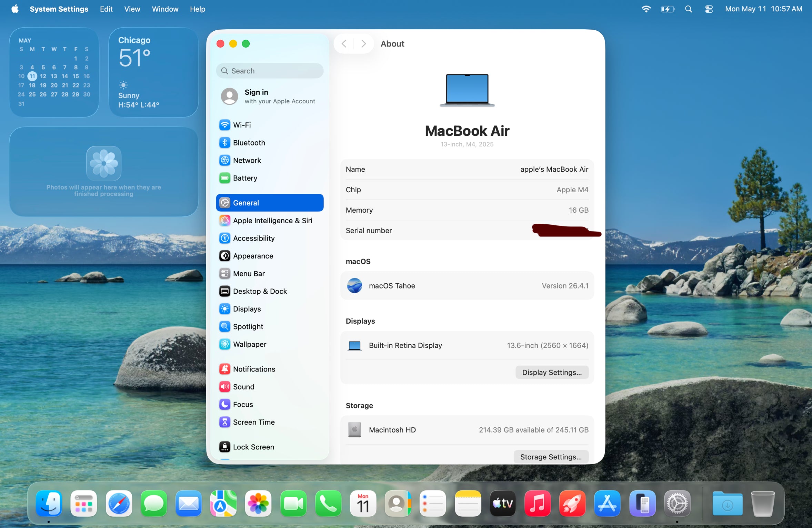Click the Built-in Retina Display row
The height and width of the screenshot is (528, 812).
coord(467,345)
